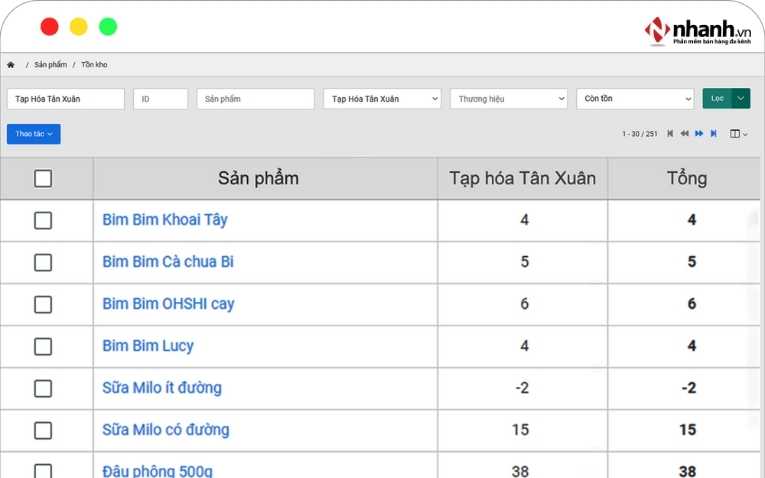This screenshot has width=765, height=478.
Task: Check the box for Bim Bim Khoai Tây
Action: coord(43,220)
